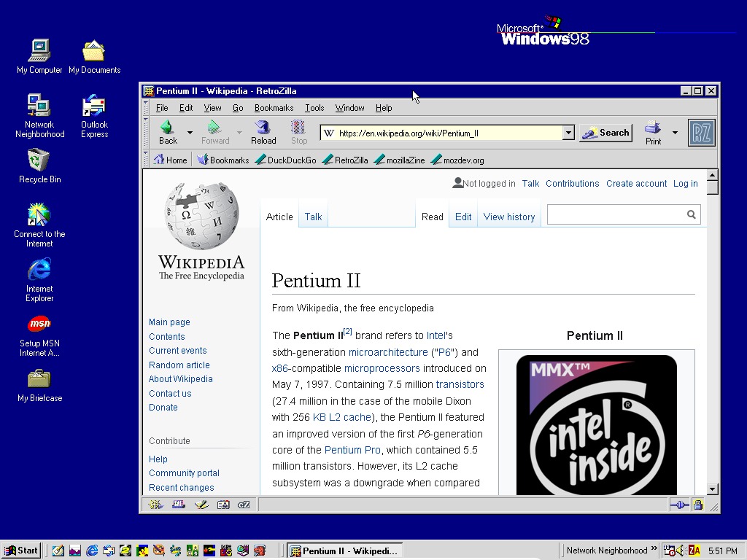
Task: Expand the Print button dropdown arrow
Action: coord(675,131)
